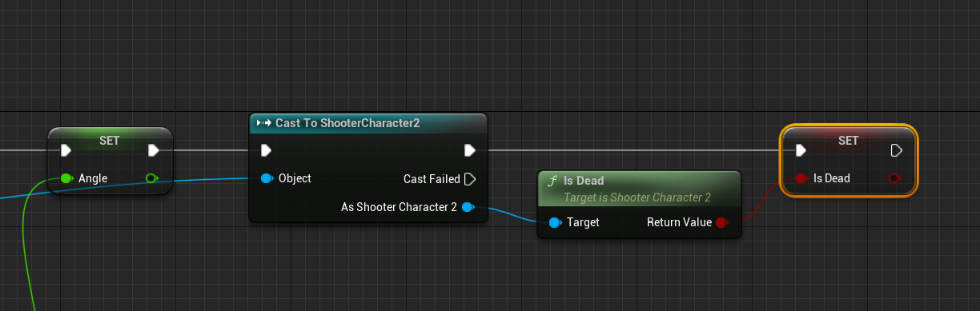Click the blue Target pin on Is Dead

click(x=555, y=222)
